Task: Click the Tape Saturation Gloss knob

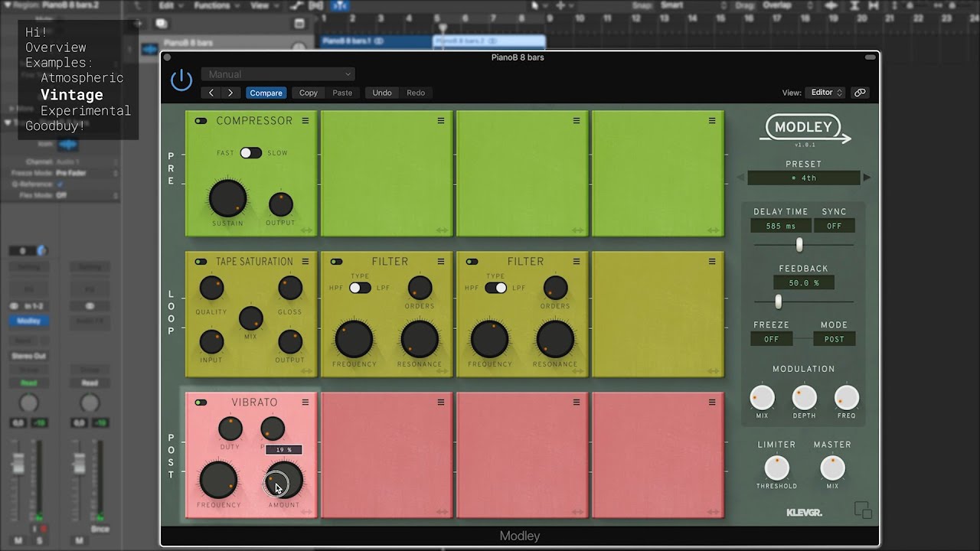Action: [290, 288]
